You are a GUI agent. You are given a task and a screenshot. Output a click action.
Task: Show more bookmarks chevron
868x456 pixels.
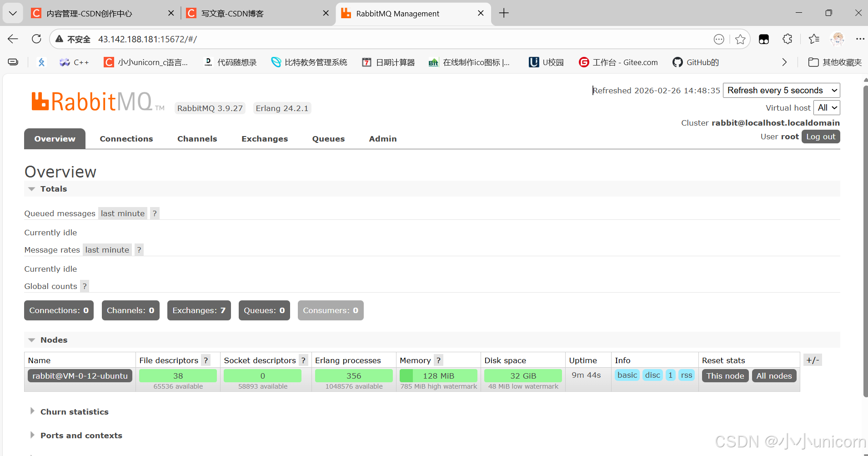tap(784, 62)
